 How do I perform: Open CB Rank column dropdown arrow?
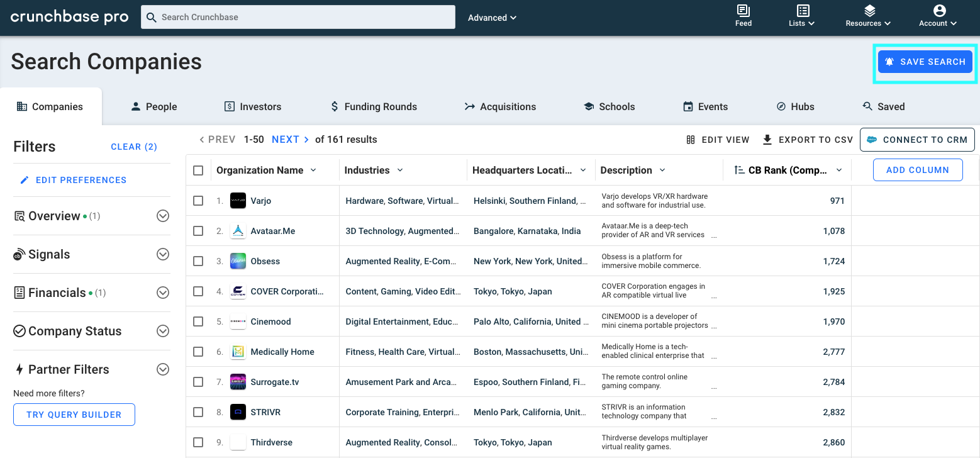point(838,170)
